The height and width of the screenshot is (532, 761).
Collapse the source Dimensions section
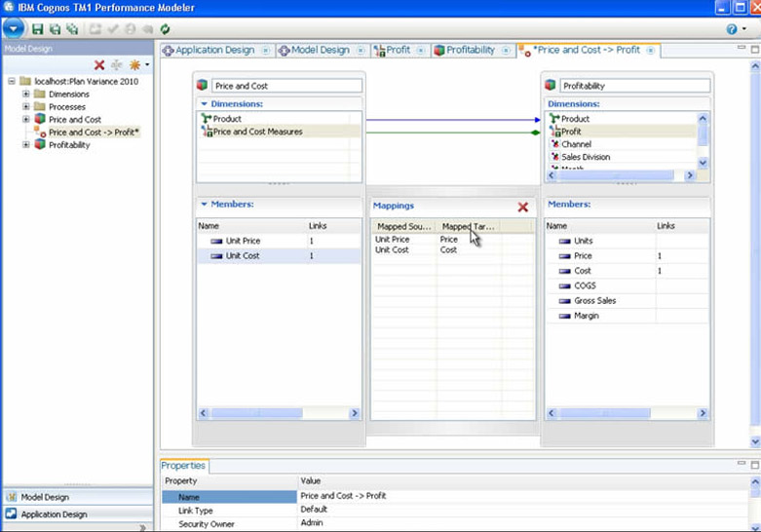204,104
